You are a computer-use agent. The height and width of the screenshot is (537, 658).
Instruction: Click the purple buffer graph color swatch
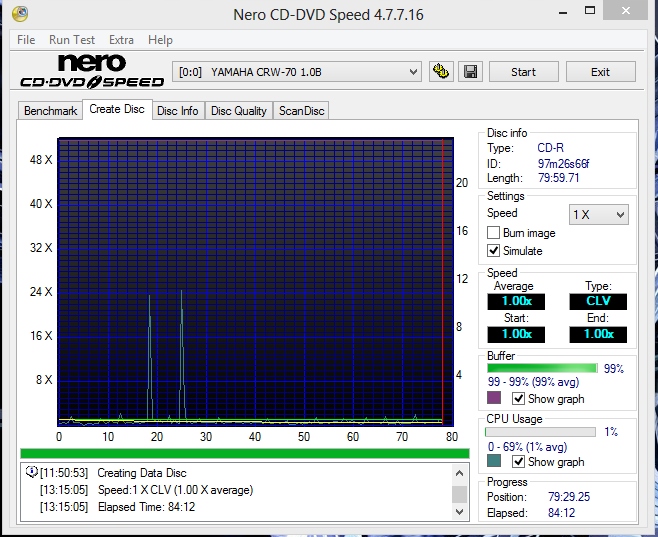coord(494,398)
